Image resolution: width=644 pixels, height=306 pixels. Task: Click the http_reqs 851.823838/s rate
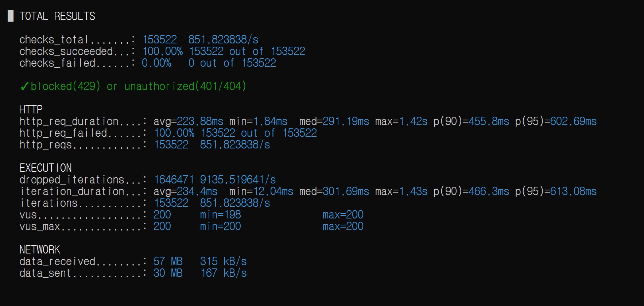click(235, 144)
